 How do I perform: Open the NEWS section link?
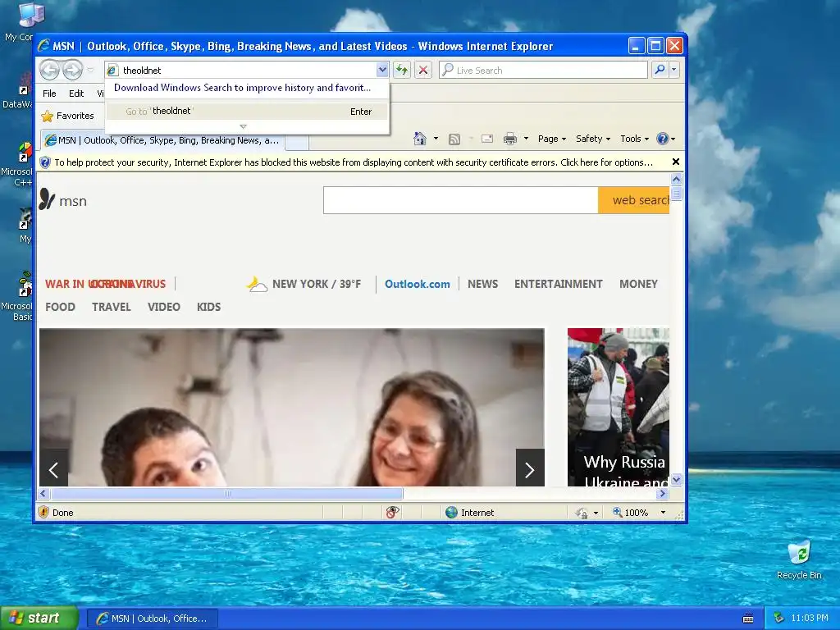[x=482, y=284]
